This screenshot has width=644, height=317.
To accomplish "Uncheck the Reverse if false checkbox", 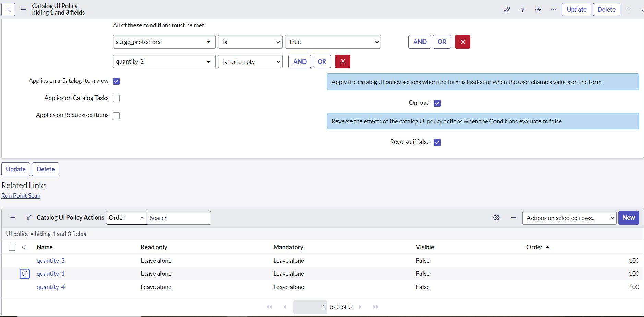I will pyautogui.click(x=437, y=143).
